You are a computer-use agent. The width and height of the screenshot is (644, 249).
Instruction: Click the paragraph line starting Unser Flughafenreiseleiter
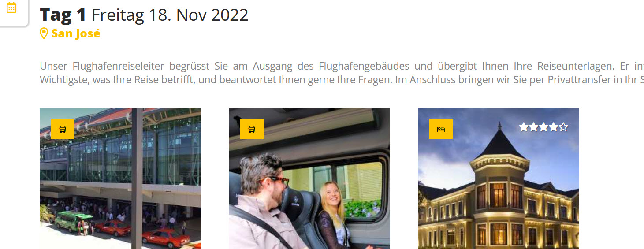(342, 67)
